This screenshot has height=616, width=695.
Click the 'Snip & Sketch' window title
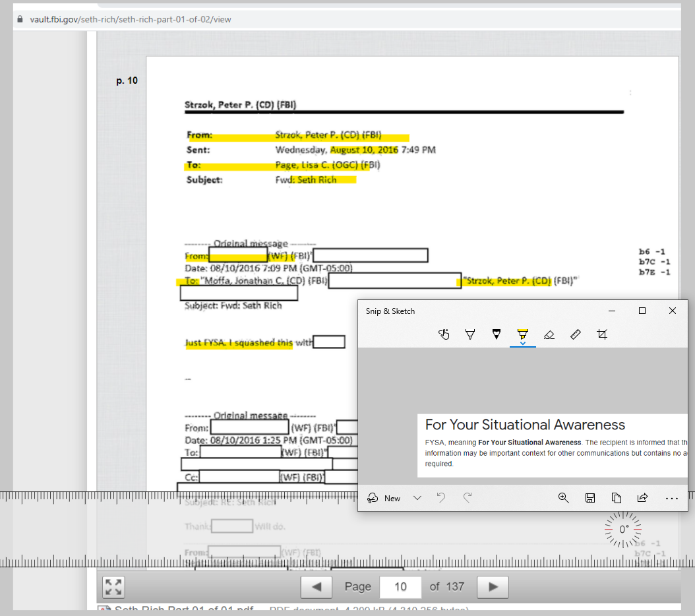(390, 311)
